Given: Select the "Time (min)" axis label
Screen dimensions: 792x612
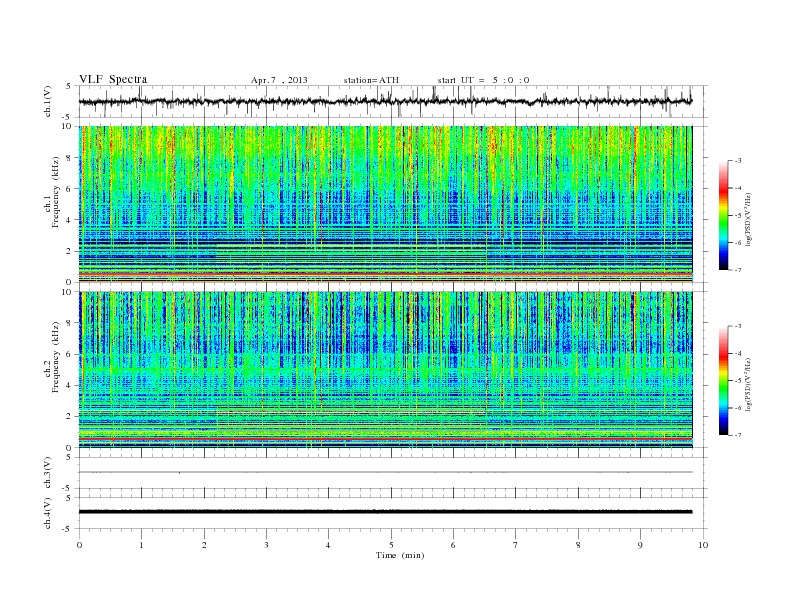Looking at the screenshot, I should pos(400,555).
